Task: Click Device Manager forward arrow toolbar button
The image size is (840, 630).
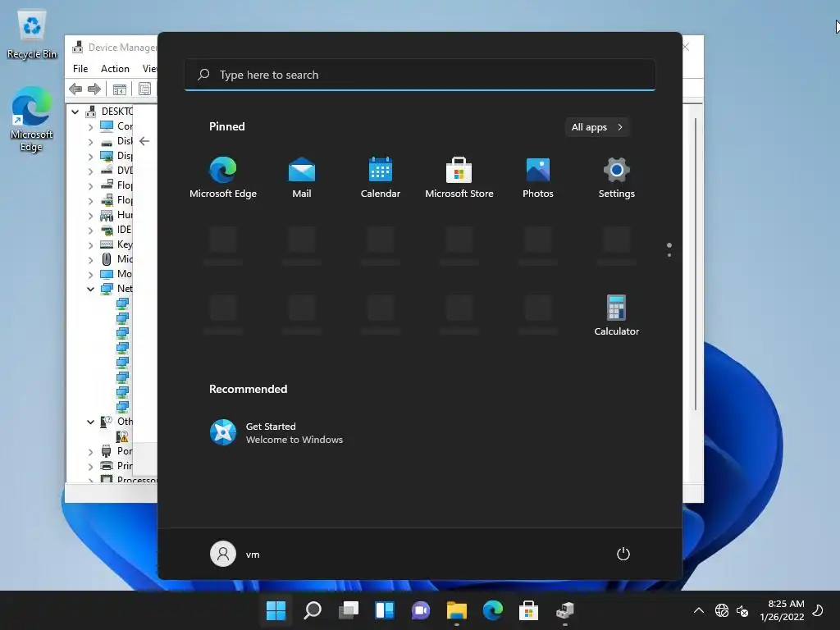Action: 94,89
